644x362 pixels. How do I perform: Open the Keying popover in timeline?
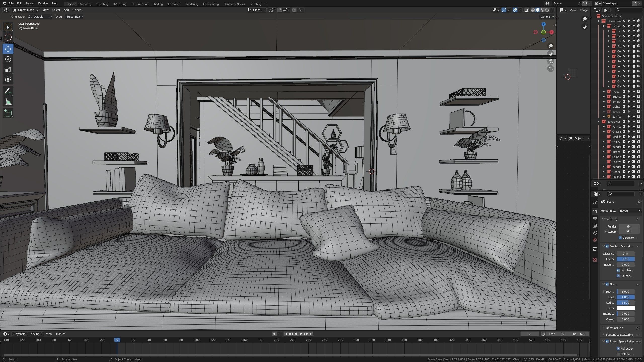(x=36, y=334)
